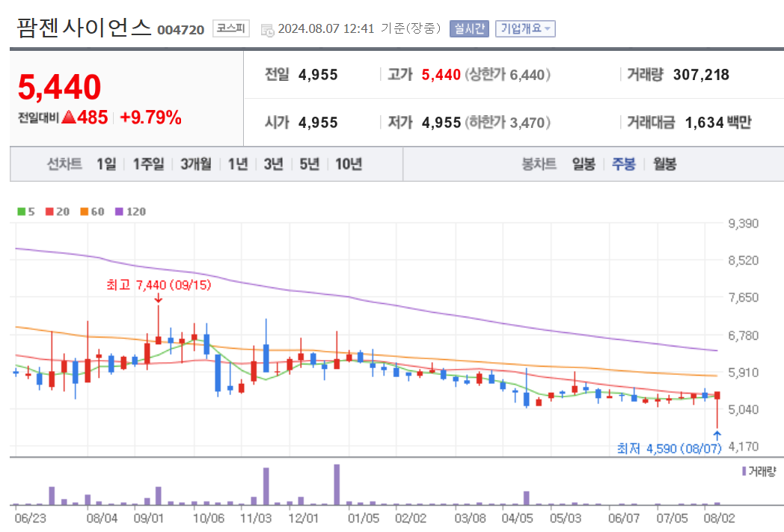Click the 거래량 value 307,218
The width and height of the screenshot is (784, 532).
[701, 75]
